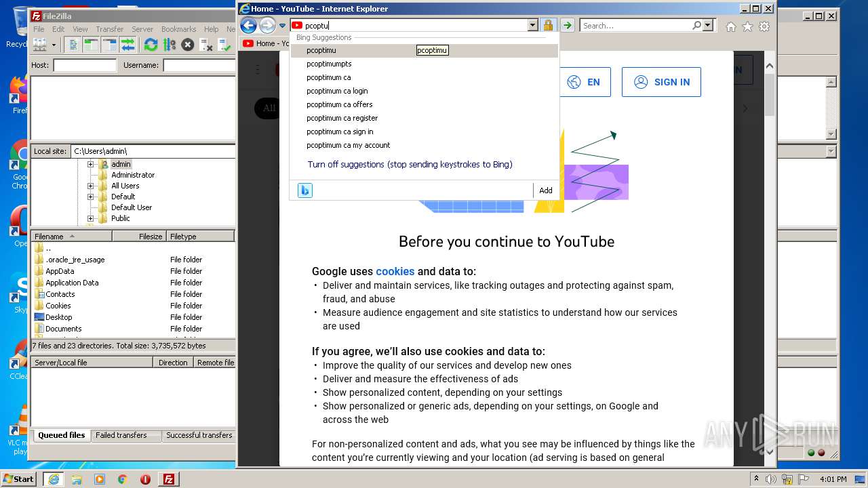Image resolution: width=868 pixels, height=488 pixels.
Task: Click the IE Home icon
Action: pos(730,26)
